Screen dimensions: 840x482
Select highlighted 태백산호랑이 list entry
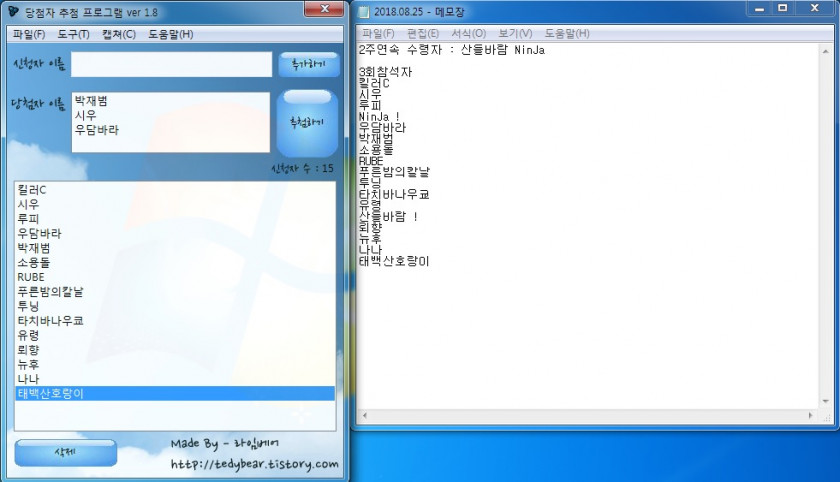pyautogui.click(x=50, y=393)
